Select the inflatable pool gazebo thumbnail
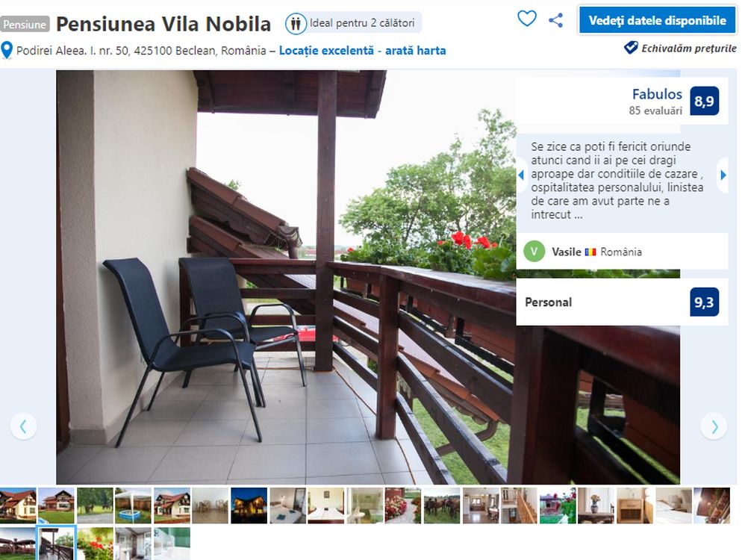 click(133, 505)
